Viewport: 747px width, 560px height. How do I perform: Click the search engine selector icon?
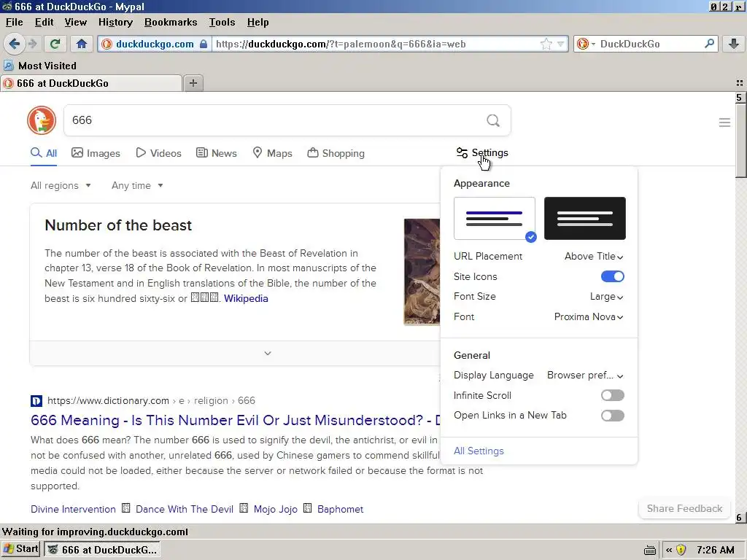click(x=585, y=44)
